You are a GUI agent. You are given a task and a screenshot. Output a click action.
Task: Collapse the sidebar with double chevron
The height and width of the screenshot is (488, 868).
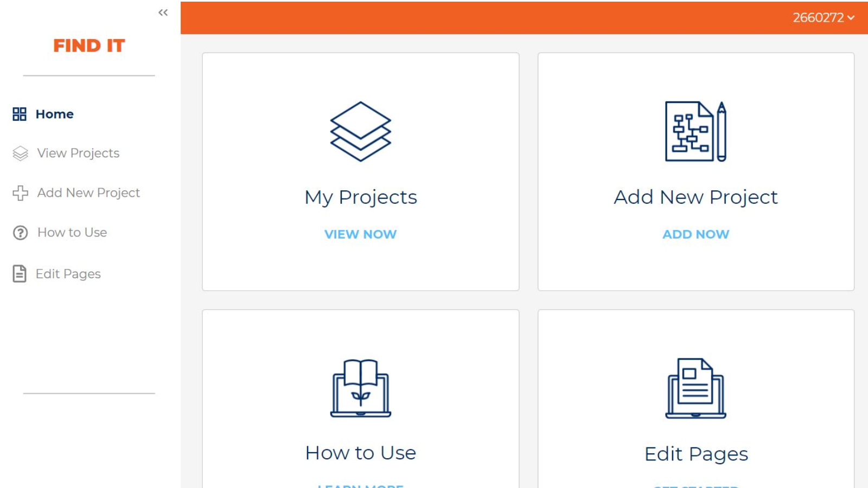(x=163, y=12)
